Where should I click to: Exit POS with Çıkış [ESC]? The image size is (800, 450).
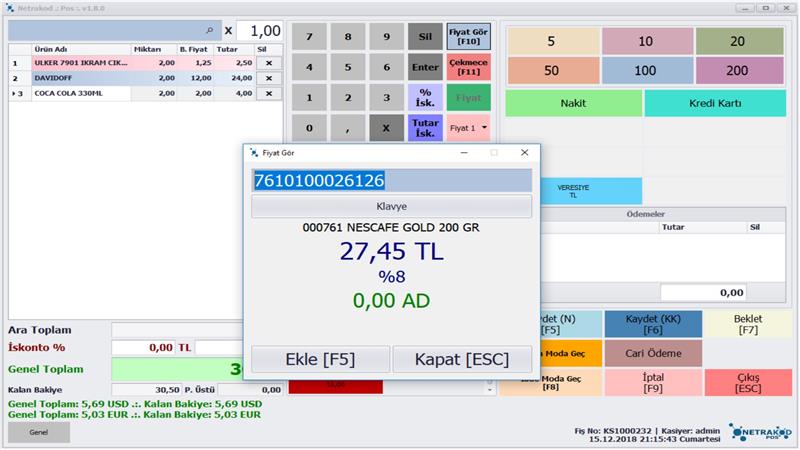748,383
